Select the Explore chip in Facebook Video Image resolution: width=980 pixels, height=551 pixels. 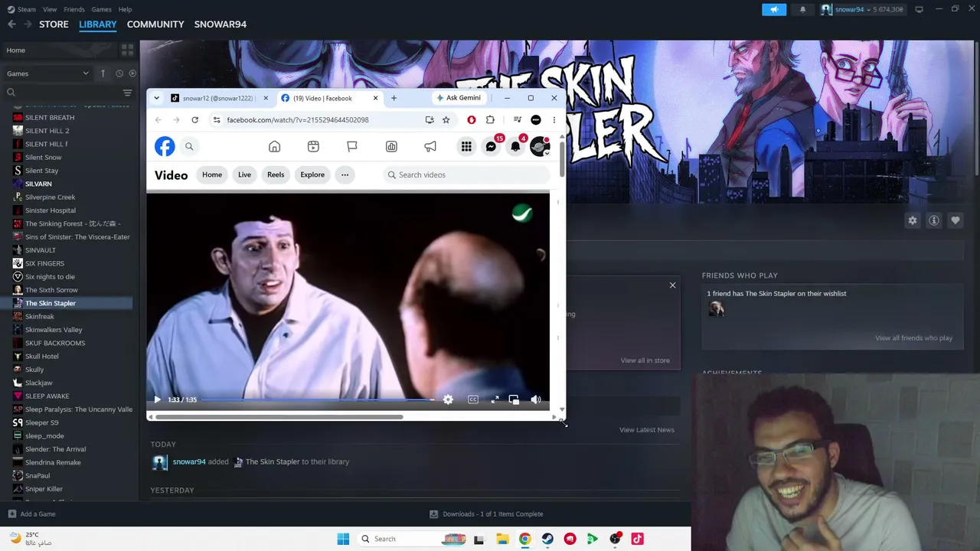[312, 174]
